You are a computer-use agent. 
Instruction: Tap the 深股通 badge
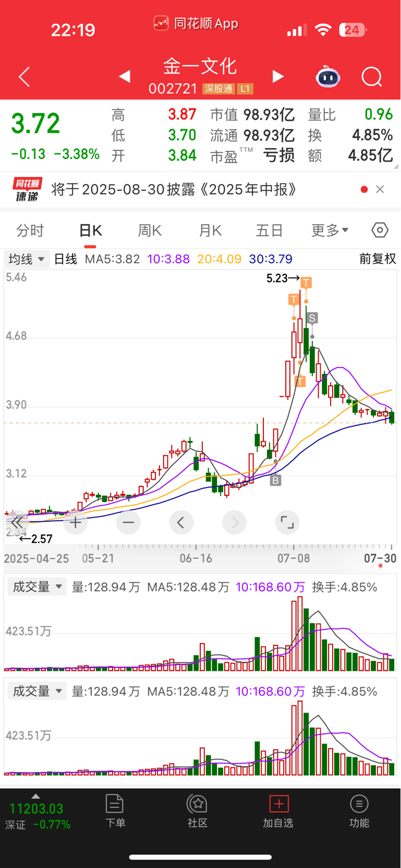(x=218, y=89)
